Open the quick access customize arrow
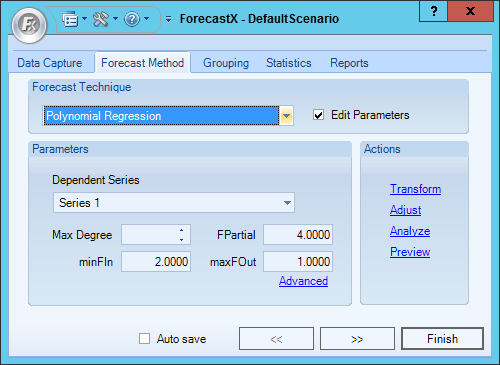 pos(169,19)
